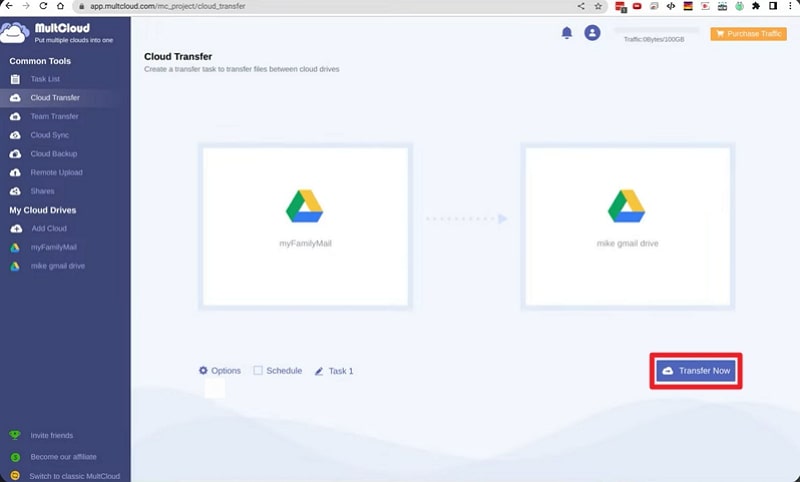Toggle browser side panel icon
This screenshot has width=800, height=482.
point(773,6)
